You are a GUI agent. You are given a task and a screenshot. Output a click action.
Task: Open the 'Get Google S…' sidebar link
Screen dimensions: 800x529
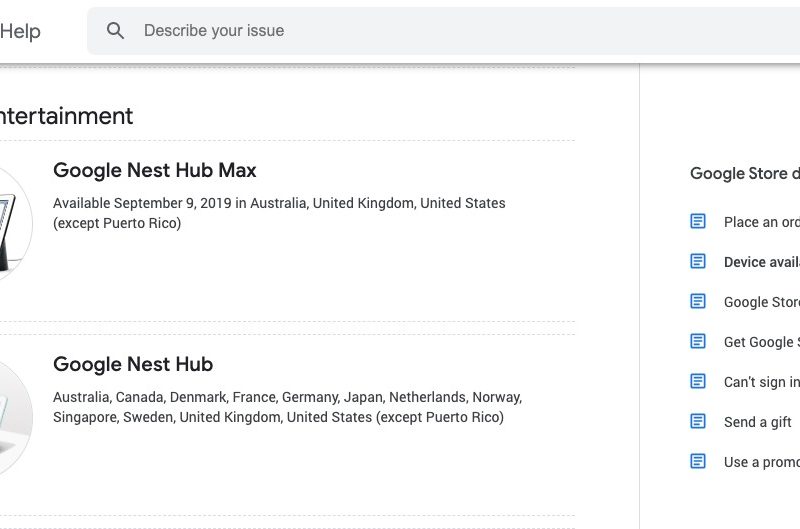point(760,342)
